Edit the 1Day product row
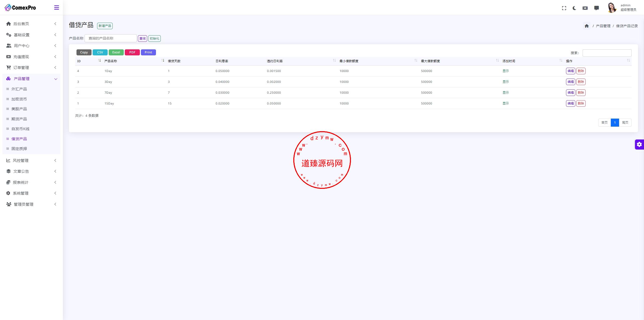Screen dimensions: 644x320 coord(571,71)
